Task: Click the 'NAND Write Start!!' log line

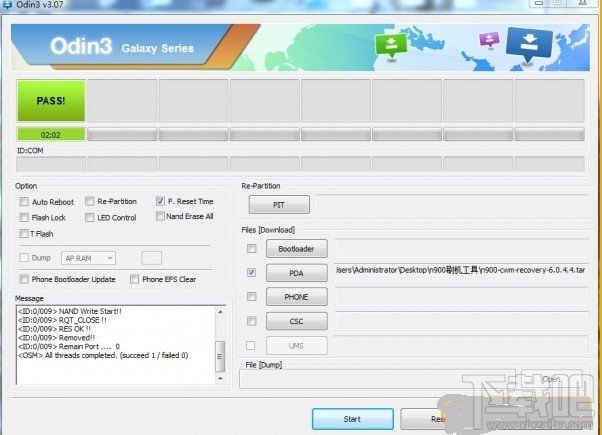Action: pos(69,311)
